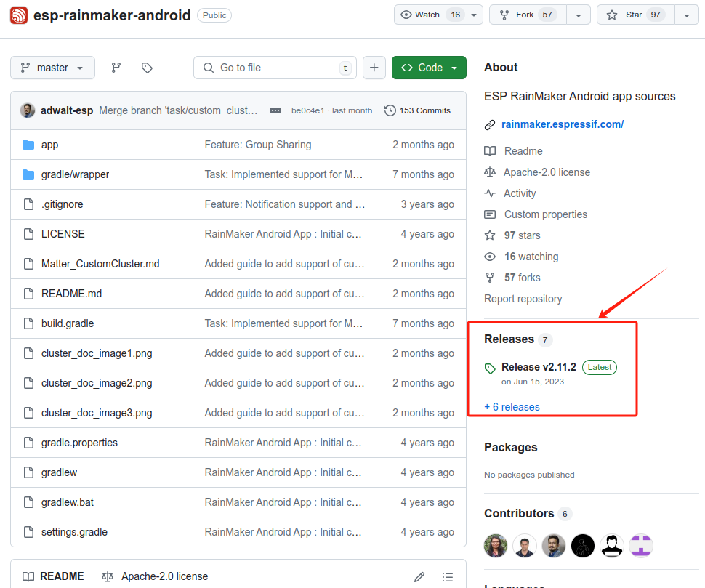Image resolution: width=705 pixels, height=588 pixels.
Task: Expand the green Code dropdown
Action: tap(429, 68)
